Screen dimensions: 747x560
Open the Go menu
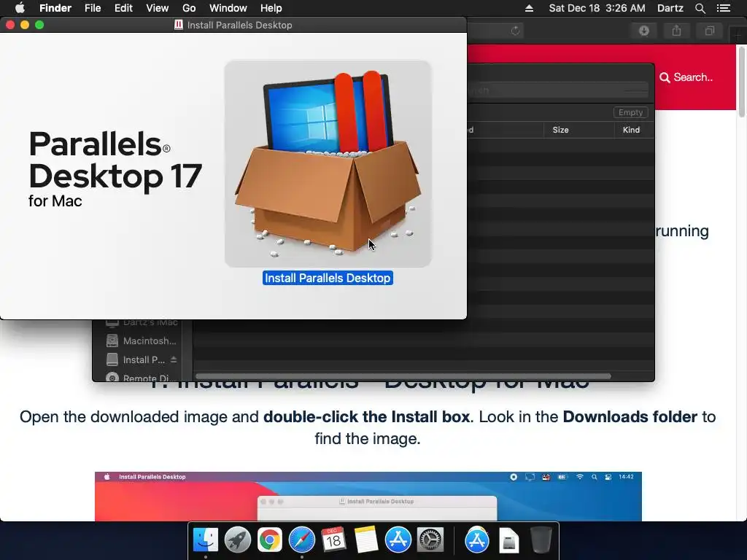(x=189, y=8)
